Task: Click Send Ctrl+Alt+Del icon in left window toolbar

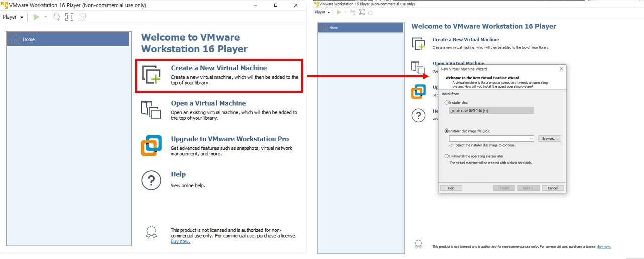Action: click(x=56, y=17)
